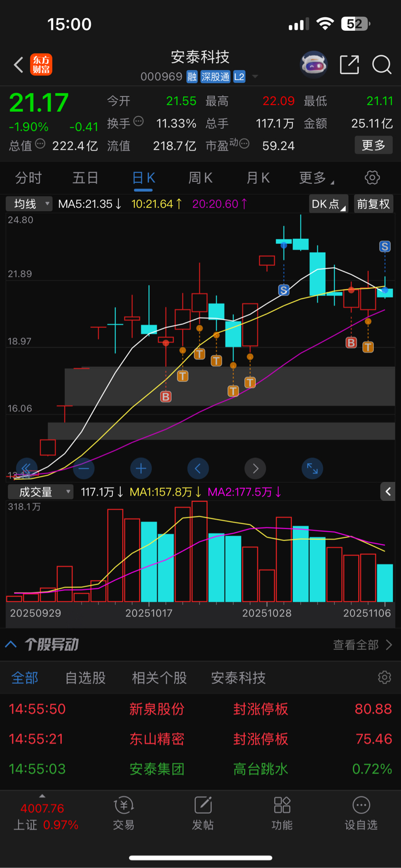Tap the 更多 quote details button
This screenshot has height=868, width=401.
click(x=374, y=145)
